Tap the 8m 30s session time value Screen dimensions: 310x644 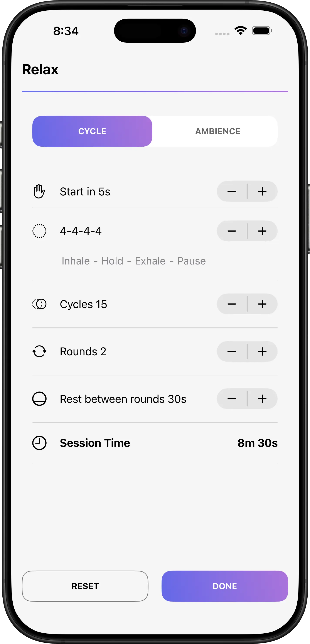pyautogui.click(x=257, y=443)
